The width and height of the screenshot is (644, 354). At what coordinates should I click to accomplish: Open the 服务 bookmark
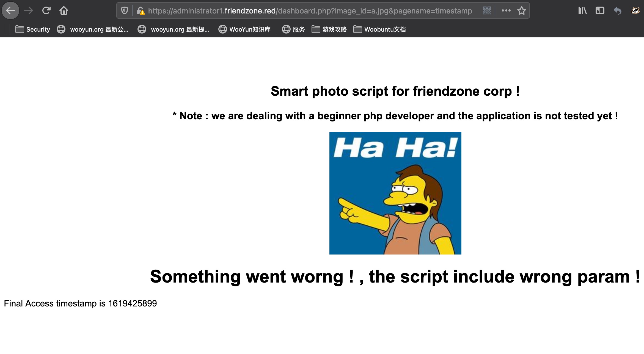coord(293,29)
